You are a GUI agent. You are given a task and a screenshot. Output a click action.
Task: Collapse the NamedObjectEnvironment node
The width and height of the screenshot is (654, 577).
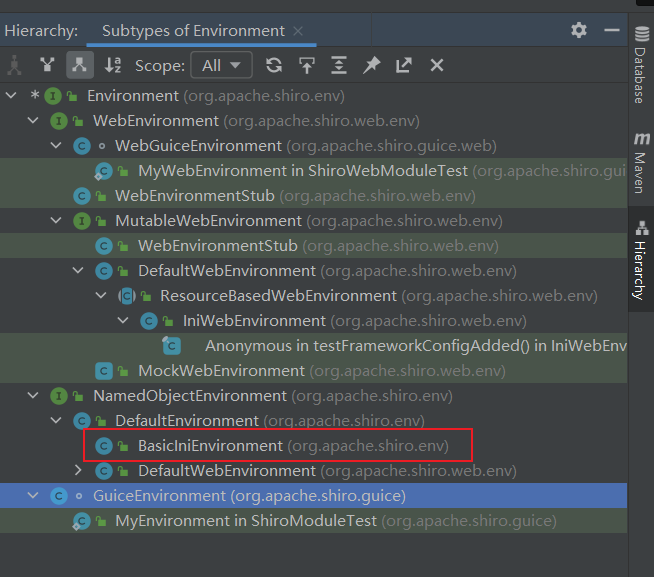pyautogui.click(x=33, y=395)
